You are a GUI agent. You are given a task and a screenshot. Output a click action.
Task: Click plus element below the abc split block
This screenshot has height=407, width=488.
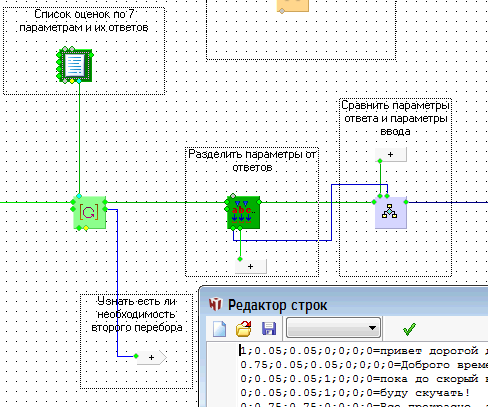[x=251, y=266]
